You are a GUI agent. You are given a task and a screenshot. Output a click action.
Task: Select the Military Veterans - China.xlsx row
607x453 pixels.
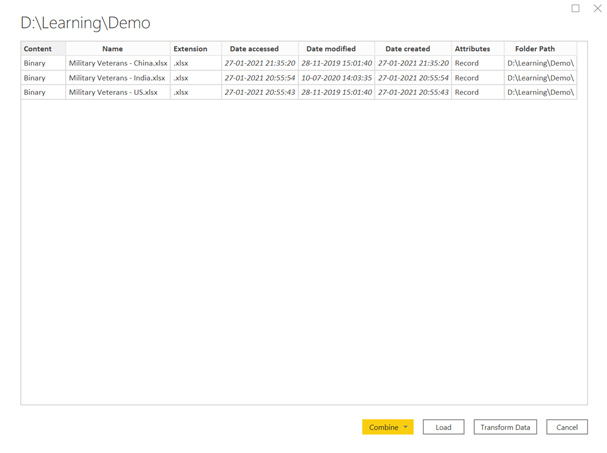click(116, 63)
